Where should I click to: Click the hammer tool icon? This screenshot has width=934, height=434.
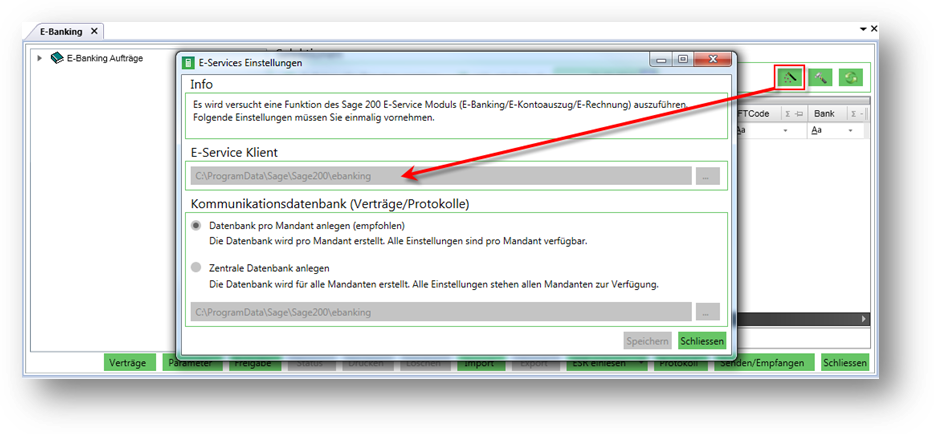coord(821,77)
